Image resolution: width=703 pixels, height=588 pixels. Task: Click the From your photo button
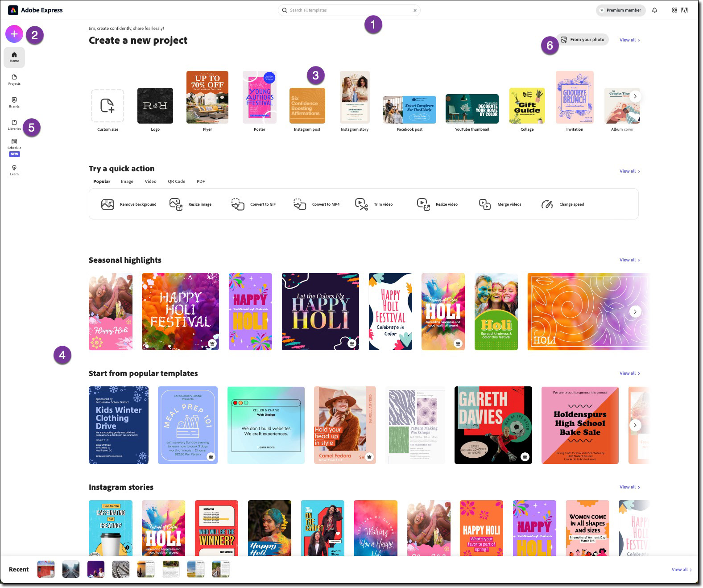pos(583,40)
